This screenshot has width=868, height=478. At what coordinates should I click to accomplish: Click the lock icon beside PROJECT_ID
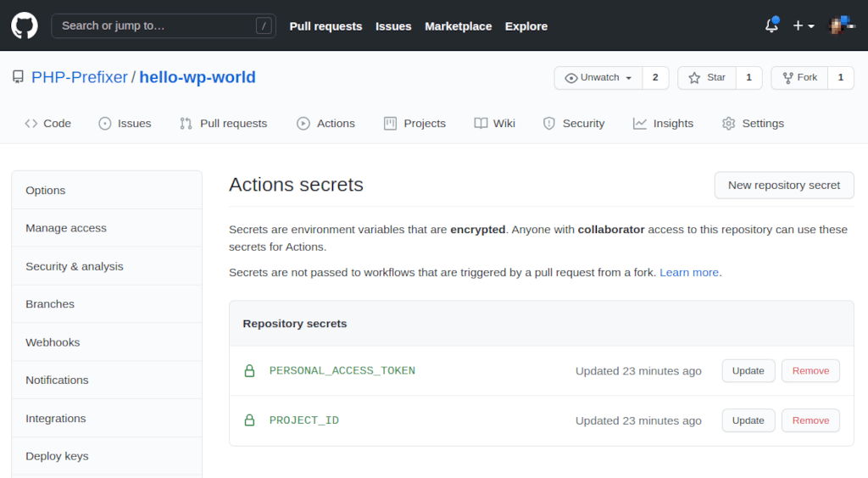coord(249,420)
